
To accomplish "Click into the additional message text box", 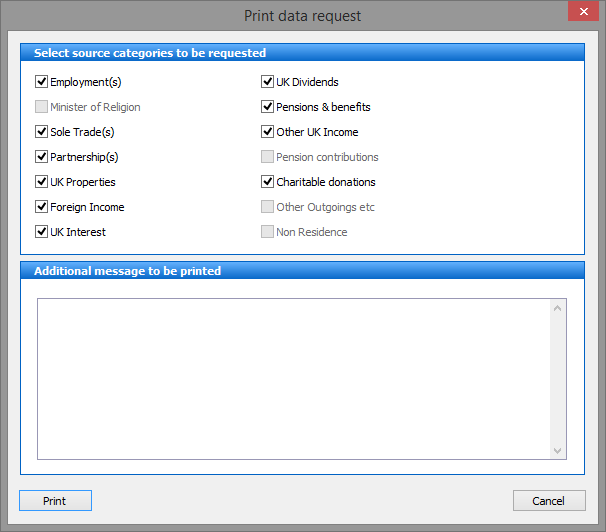I will (x=294, y=379).
